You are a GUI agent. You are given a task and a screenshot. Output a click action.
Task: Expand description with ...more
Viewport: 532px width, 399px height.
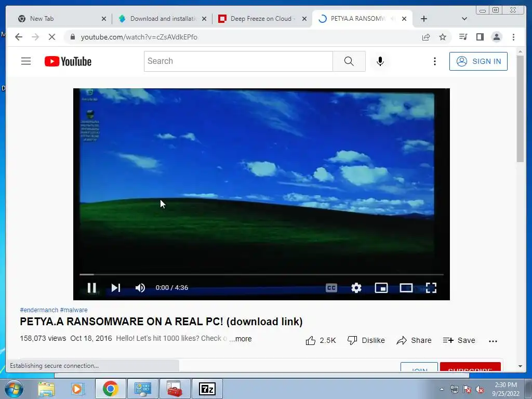pyautogui.click(x=241, y=339)
